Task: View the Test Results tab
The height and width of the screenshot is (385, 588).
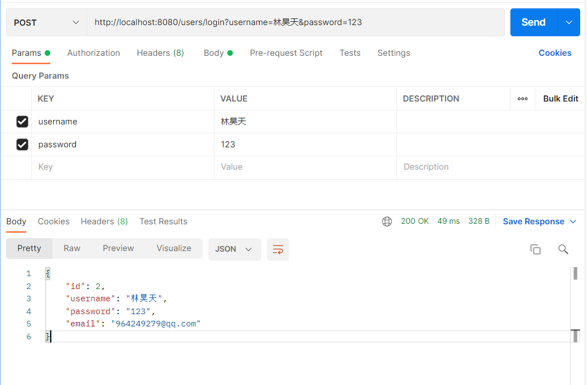Action: (163, 222)
